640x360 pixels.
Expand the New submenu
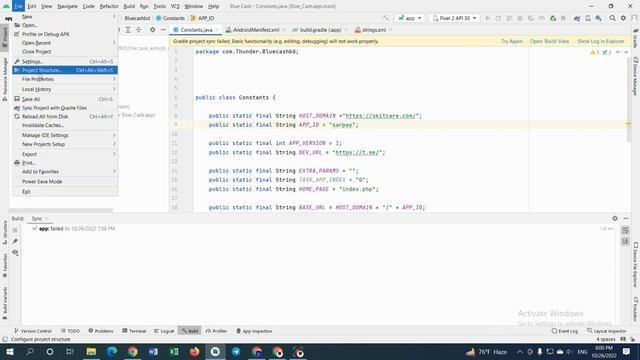(x=65, y=17)
